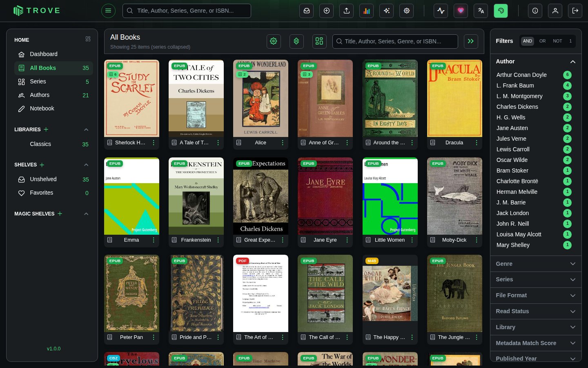
Task: Open settings gear in the top bar
Action: [407, 11]
